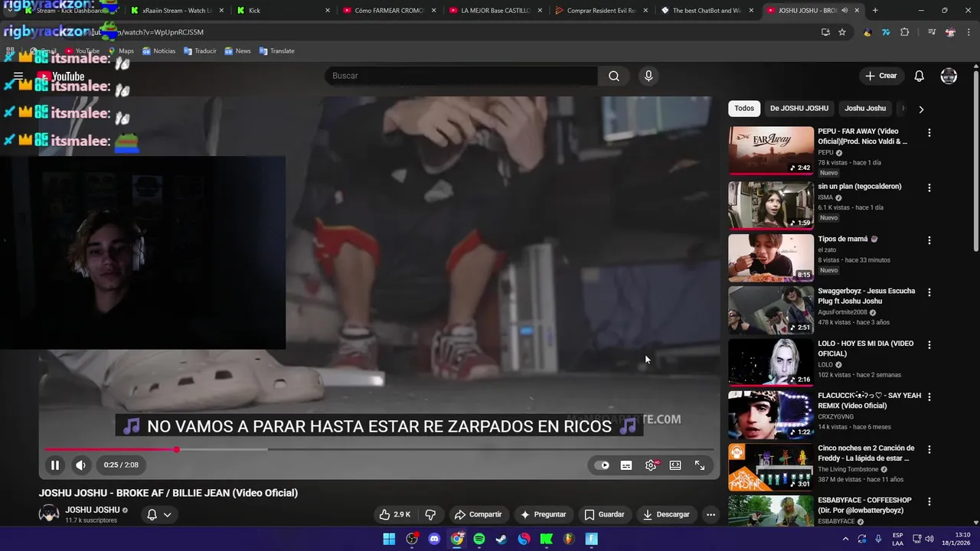The height and width of the screenshot is (551, 980).
Task: Open the Windows Start menu
Action: [389, 539]
